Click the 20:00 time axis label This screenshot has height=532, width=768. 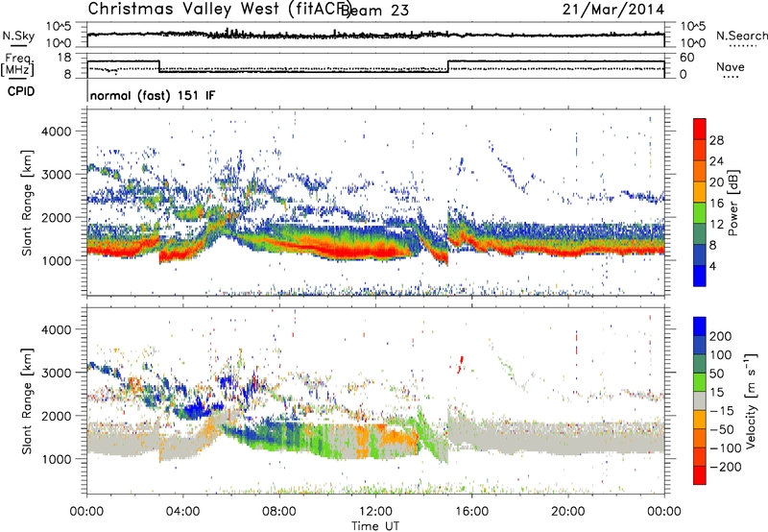pyautogui.click(x=568, y=512)
